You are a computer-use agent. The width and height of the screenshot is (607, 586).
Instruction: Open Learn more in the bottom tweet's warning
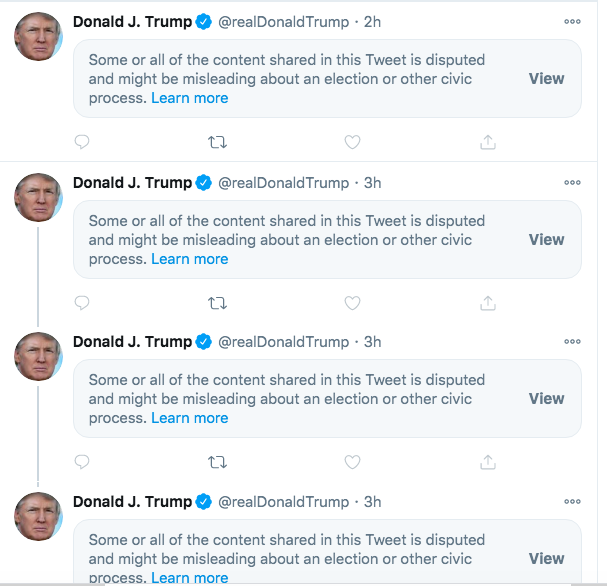pyautogui.click(x=190, y=578)
